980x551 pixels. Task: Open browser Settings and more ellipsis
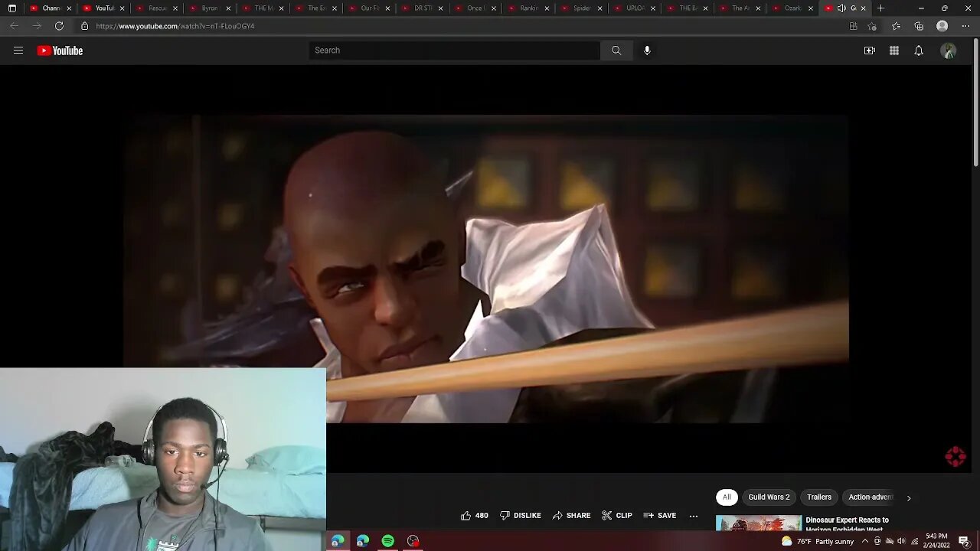coord(965,26)
